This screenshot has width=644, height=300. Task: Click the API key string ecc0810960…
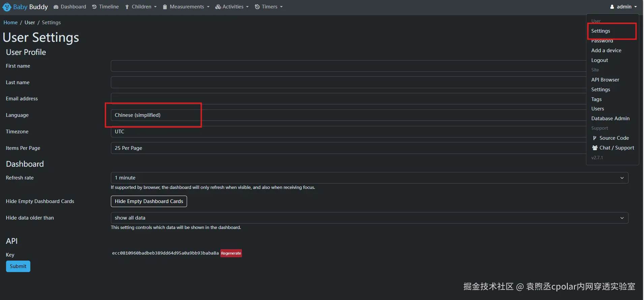tap(165, 253)
